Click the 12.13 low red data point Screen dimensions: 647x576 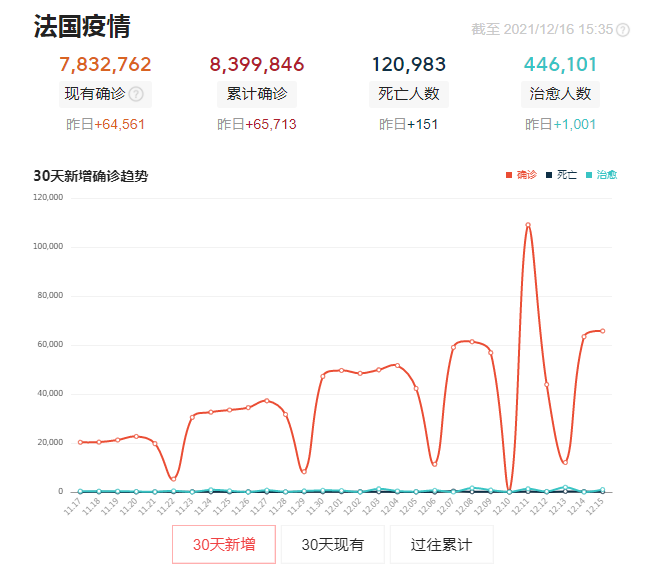pyautogui.click(x=565, y=463)
